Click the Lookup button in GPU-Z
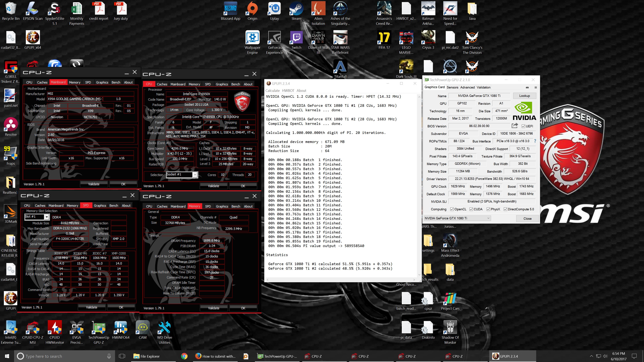 click(524, 96)
